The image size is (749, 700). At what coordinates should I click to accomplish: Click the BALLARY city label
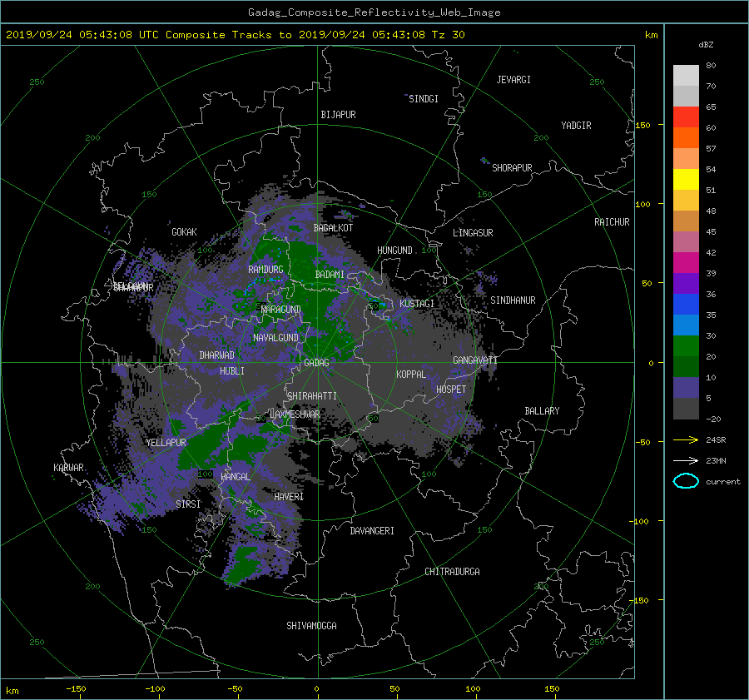(542, 411)
